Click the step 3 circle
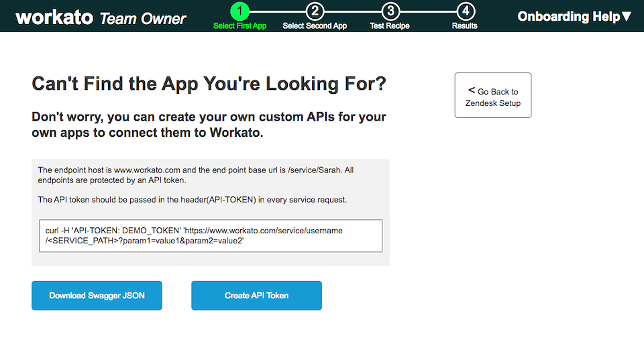The image size is (644, 352). pyautogui.click(x=390, y=11)
